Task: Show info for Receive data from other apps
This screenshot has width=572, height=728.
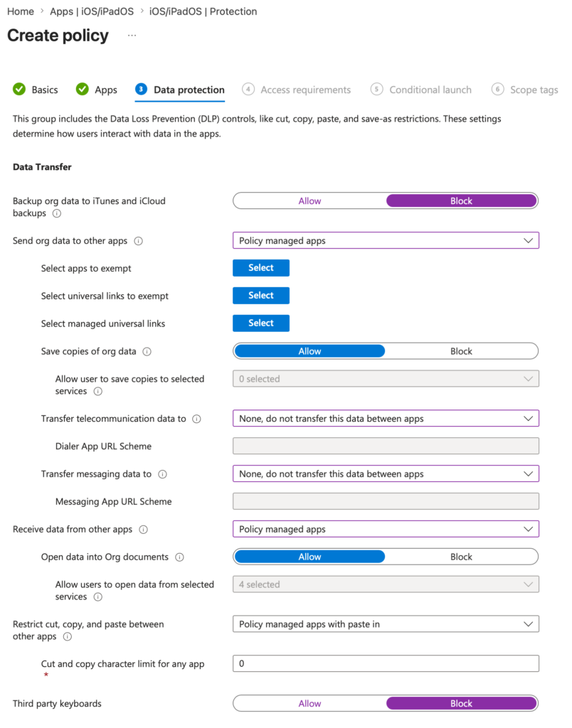Action: [x=144, y=529]
